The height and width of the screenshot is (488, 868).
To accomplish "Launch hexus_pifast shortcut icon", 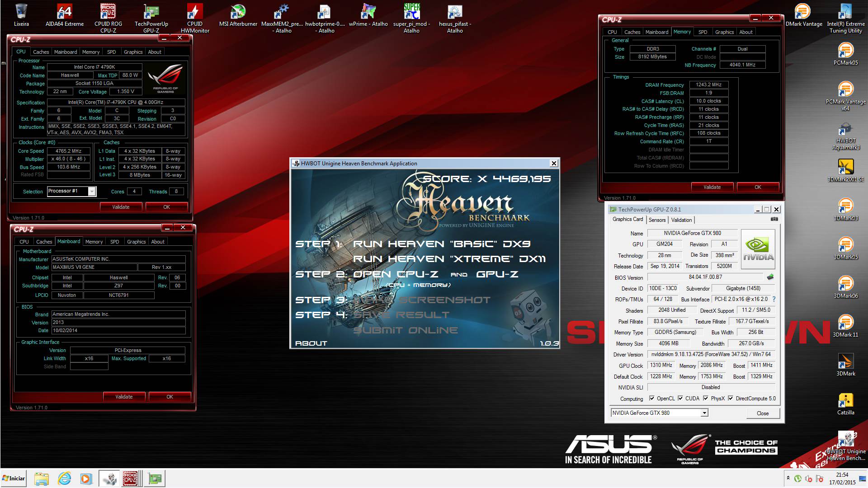I will 455,18.
